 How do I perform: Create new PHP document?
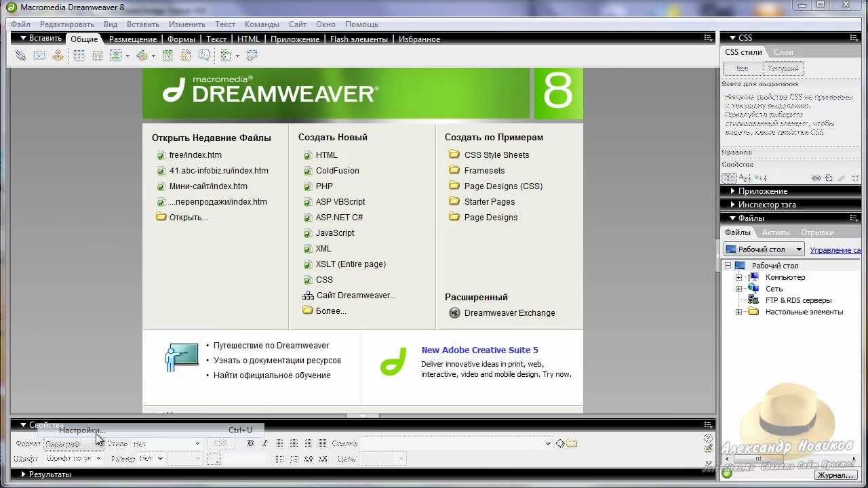tap(324, 186)
